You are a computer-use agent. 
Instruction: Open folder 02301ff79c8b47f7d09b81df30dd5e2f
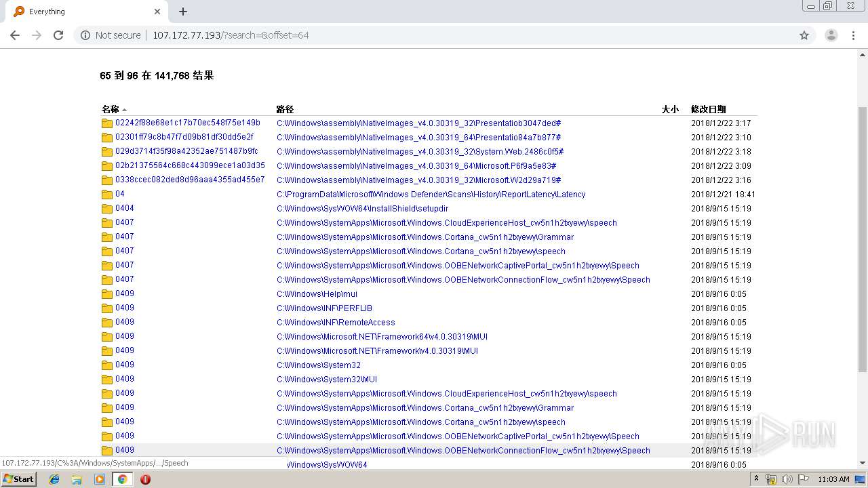[184, 137]
